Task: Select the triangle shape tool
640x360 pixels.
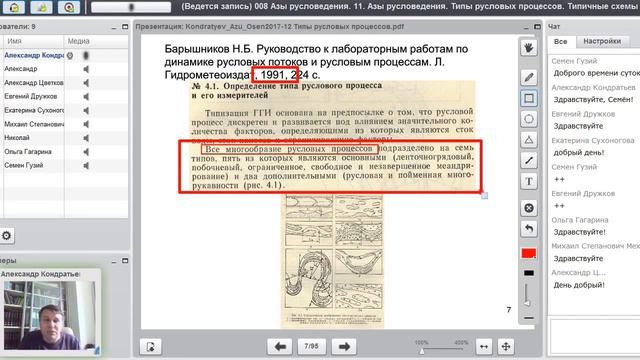Action: tap(529, 140)
